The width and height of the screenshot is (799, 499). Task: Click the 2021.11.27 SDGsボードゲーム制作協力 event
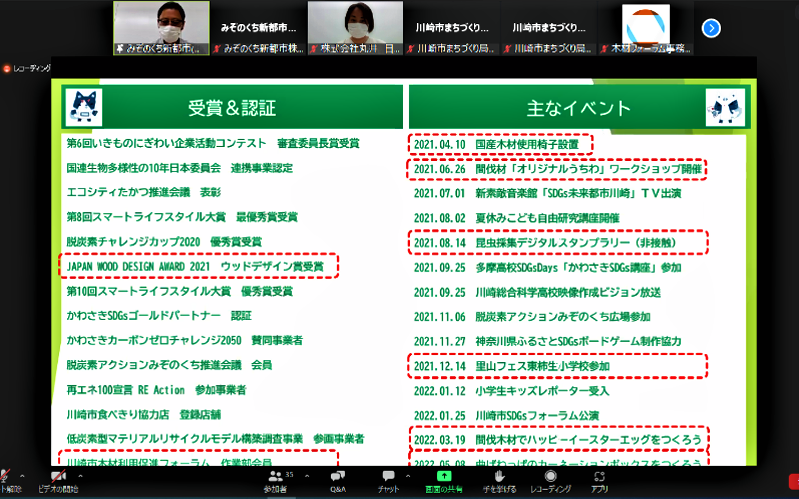pos(547,341)
